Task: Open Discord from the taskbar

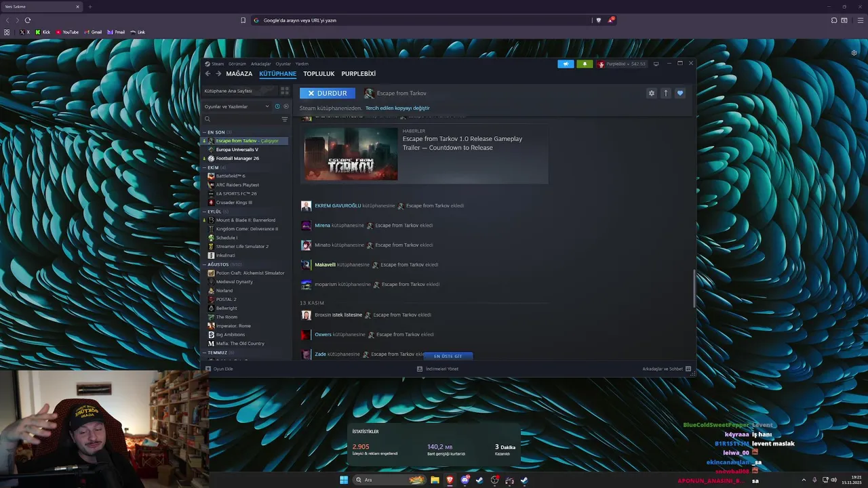Action: click(x=465, y=480)
